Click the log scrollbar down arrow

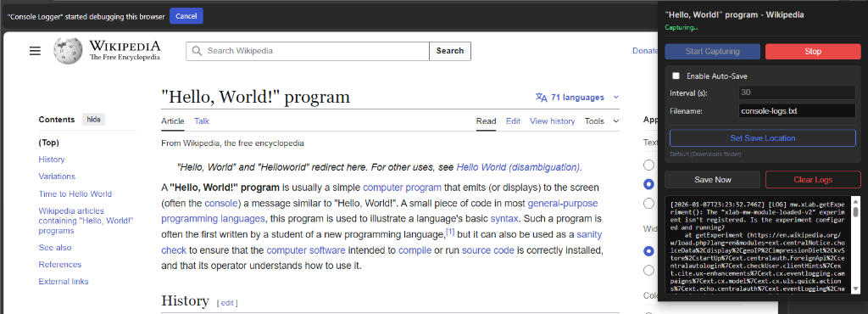pos(856,289)
